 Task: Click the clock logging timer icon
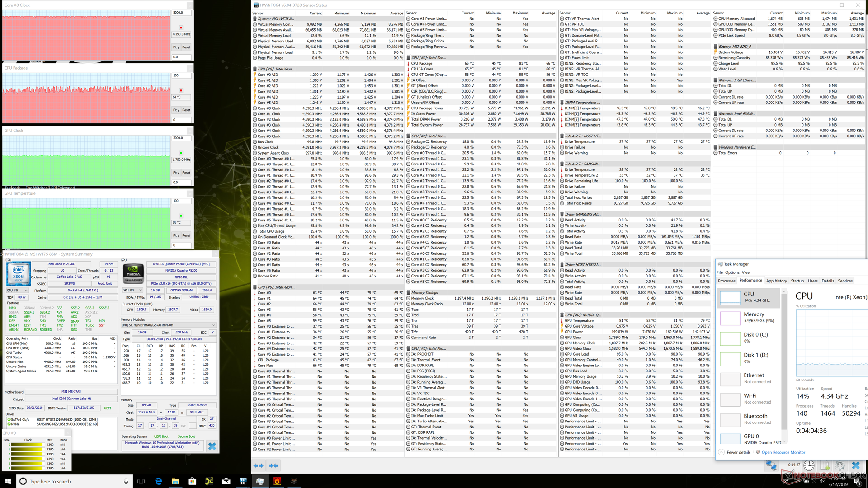[809, 465]
